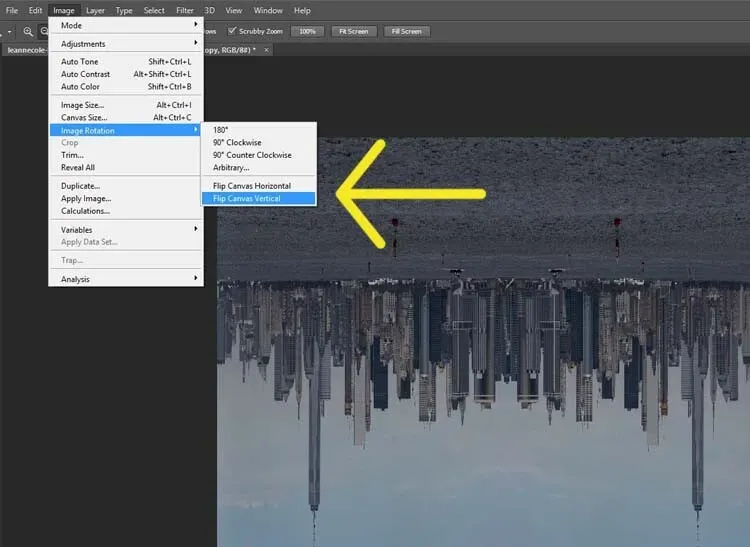750x547 pixels.
Task: Toggle the Scrubby Zoom checkbox
Action: click(233, 31)
